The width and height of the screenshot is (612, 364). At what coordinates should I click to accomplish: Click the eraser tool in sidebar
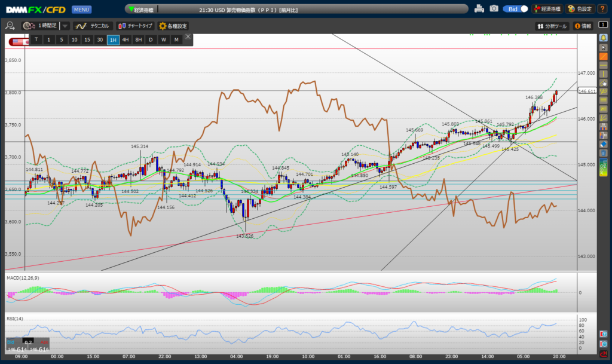[x=604, y=144]
